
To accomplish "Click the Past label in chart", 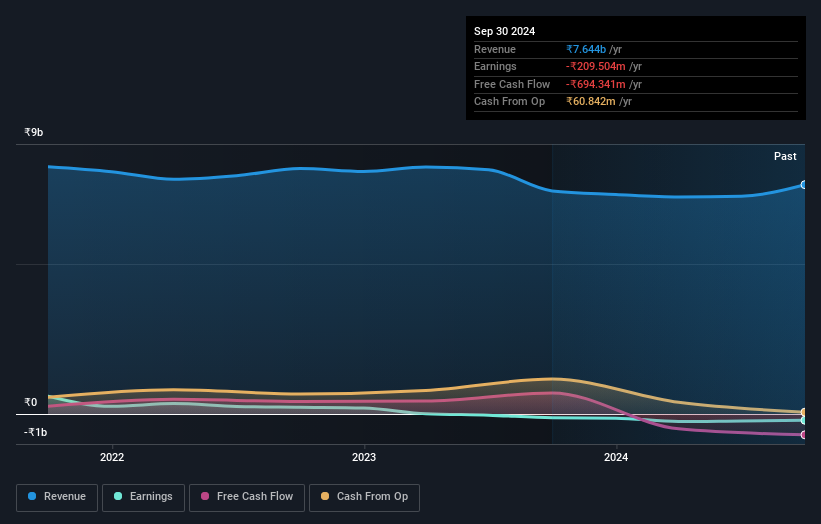I will 785,156.
